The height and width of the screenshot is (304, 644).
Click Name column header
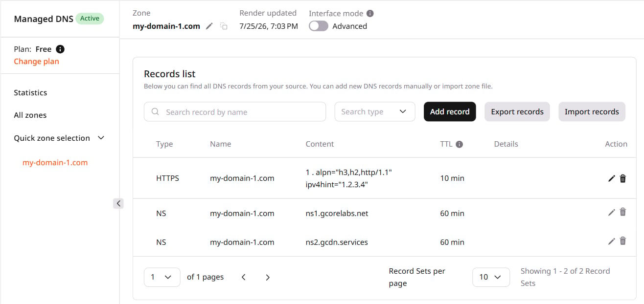pyautogui.click(x=220, y=144)
